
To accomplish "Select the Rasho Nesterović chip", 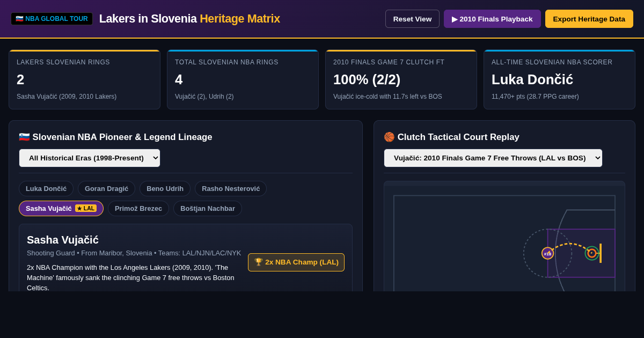I will [231, 188].
